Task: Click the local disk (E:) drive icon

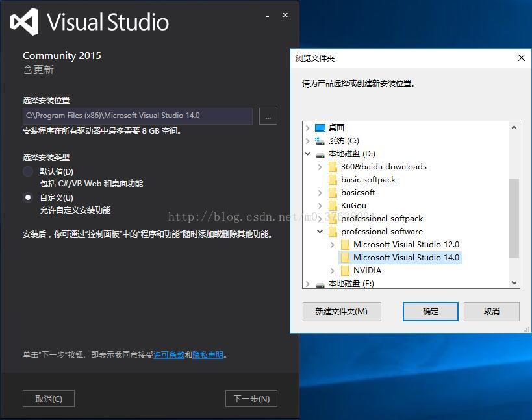Action: pyautogui.click(x=320, y=285)
